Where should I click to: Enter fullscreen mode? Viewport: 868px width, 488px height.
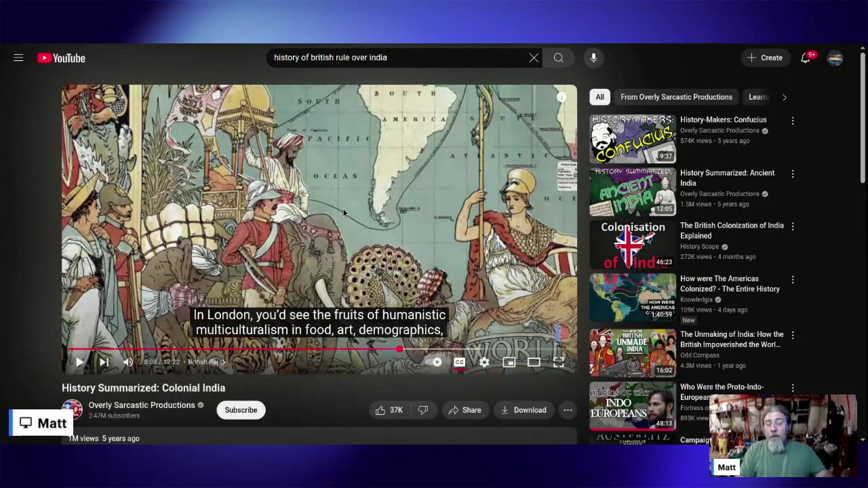click(558, 362)
